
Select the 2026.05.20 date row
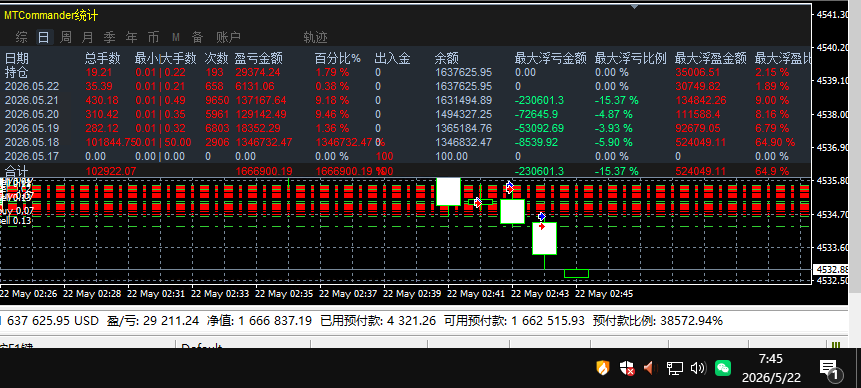coord(32,114)
